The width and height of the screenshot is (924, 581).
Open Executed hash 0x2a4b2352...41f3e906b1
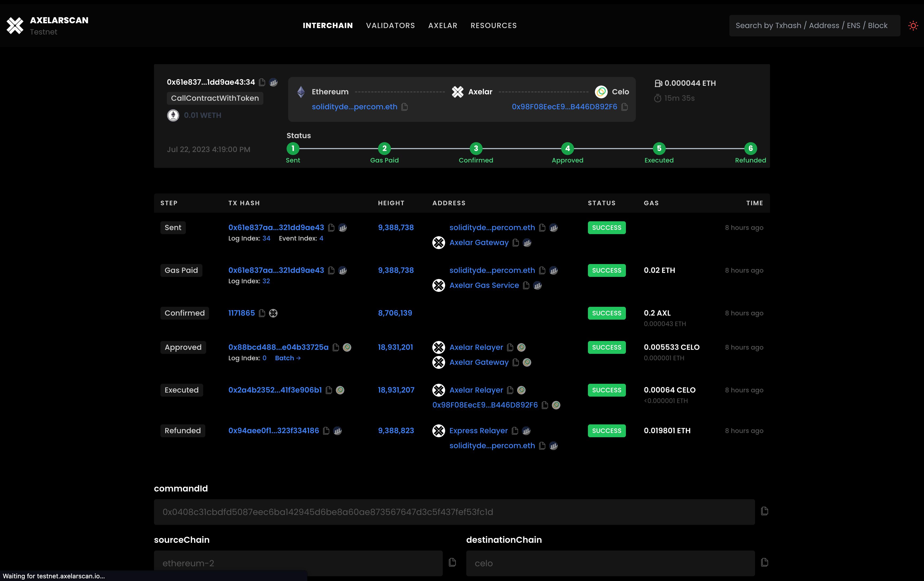pos(275,390)
